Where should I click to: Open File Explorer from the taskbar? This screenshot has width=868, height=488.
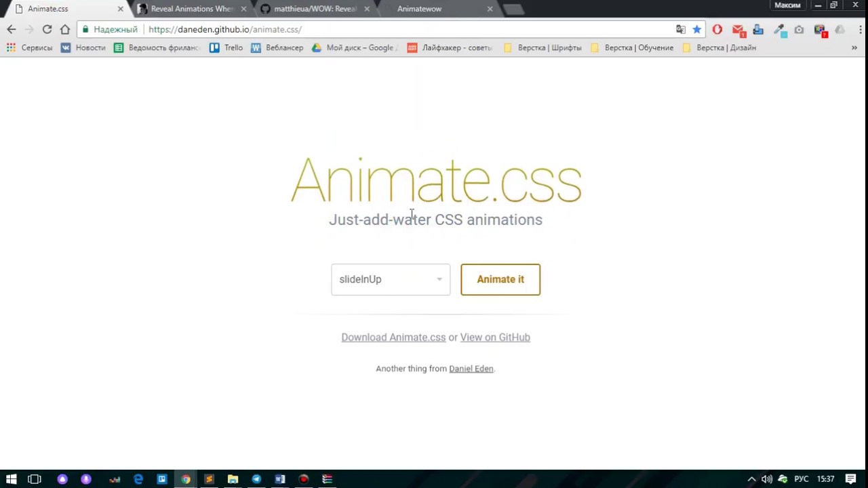[x=233, y=479]
